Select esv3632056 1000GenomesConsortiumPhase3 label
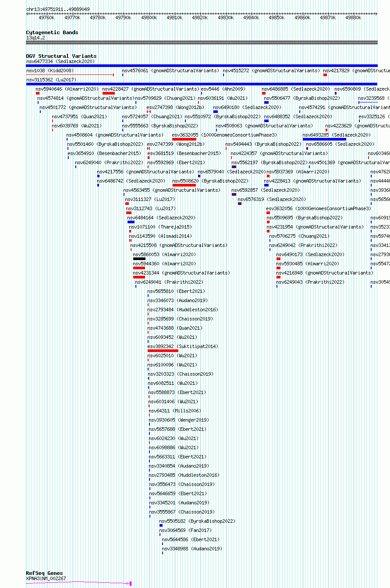390x588 pixels. point(319,208)
